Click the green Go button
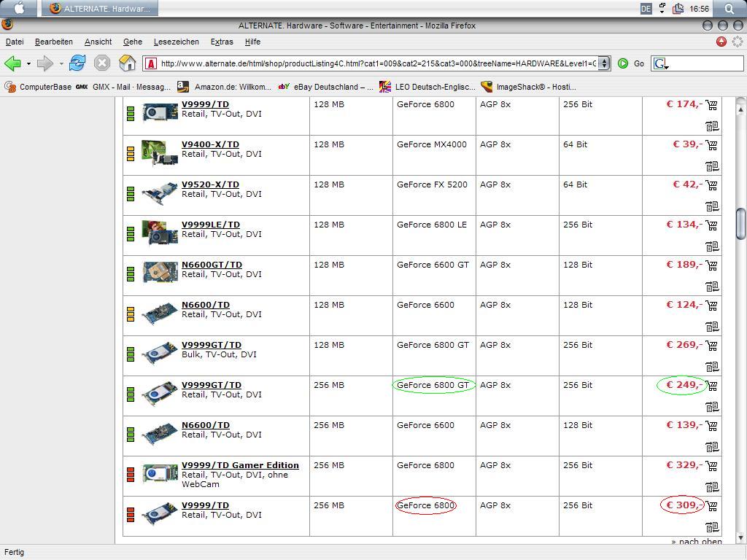This screenshot has width=747, height=560. 631,63
